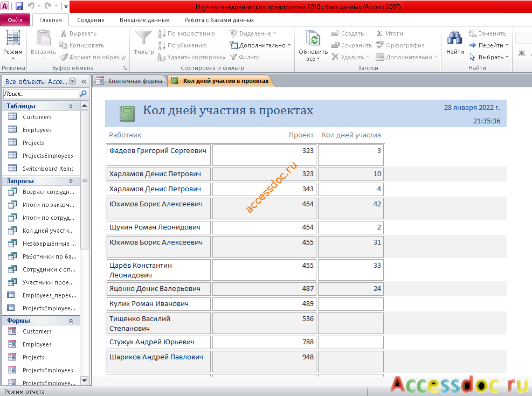532x396 pixels.
Task: Click Заменить replace button
Action: (x=487, y=33)
